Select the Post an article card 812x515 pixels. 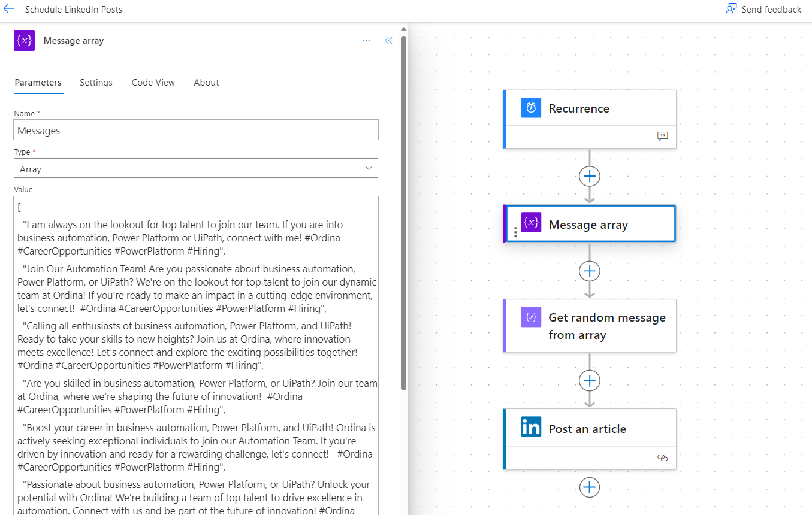tap(590, 439)
